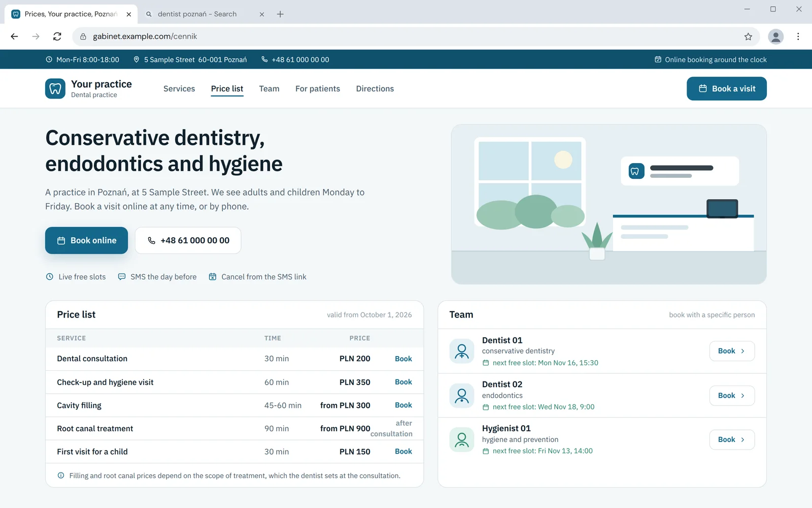Book the First visit for a child

403,451
